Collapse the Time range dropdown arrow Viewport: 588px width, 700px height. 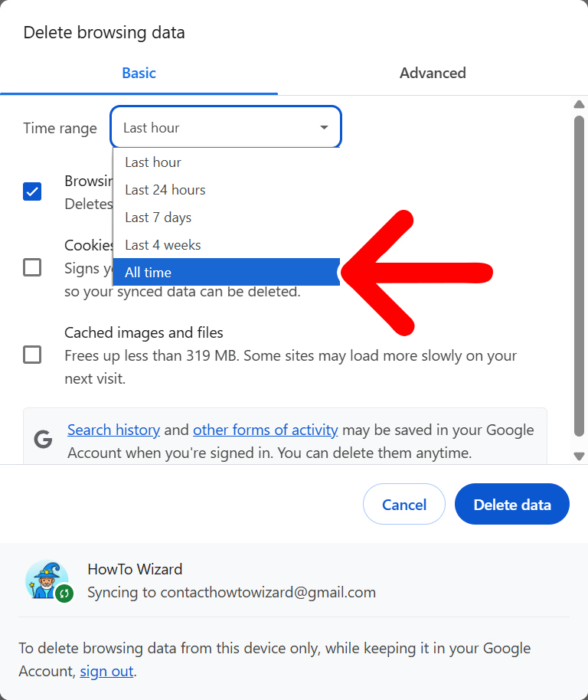pos(324,128)
